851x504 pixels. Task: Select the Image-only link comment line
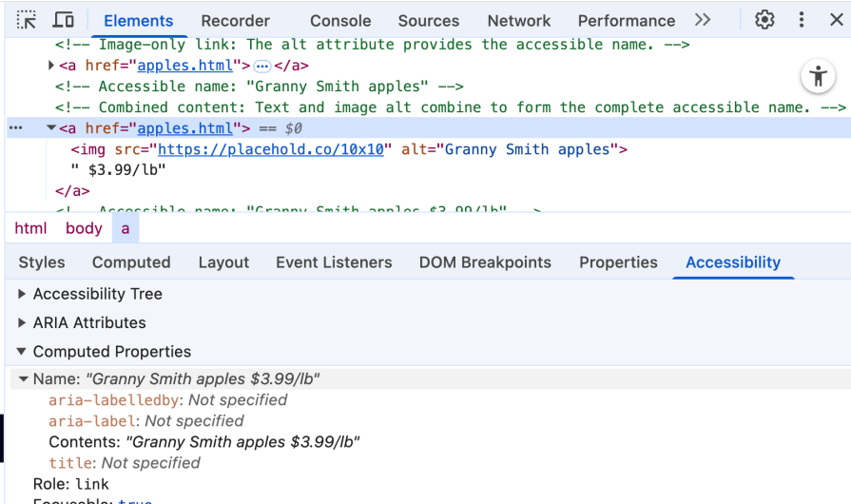tap(373, 45)
